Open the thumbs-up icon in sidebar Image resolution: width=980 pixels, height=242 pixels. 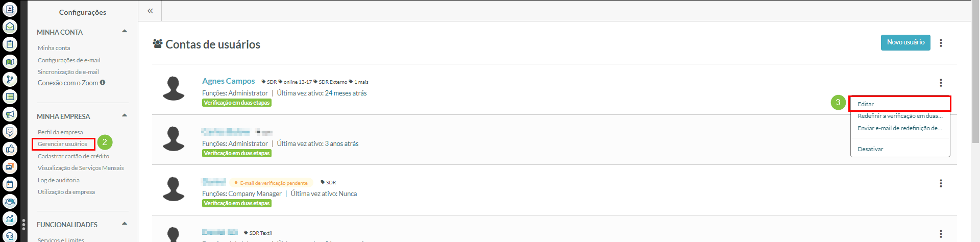pos(10,149)
